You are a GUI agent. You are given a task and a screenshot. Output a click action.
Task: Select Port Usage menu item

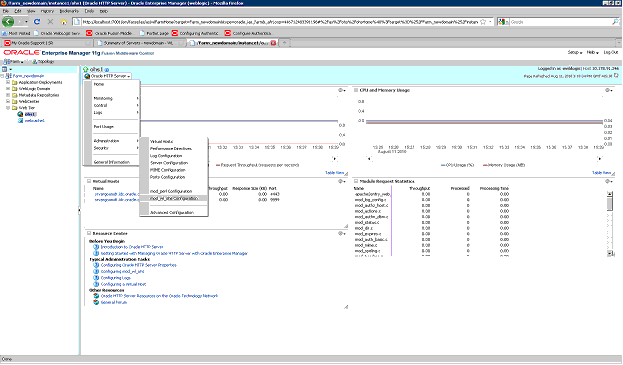coord(104,127)
